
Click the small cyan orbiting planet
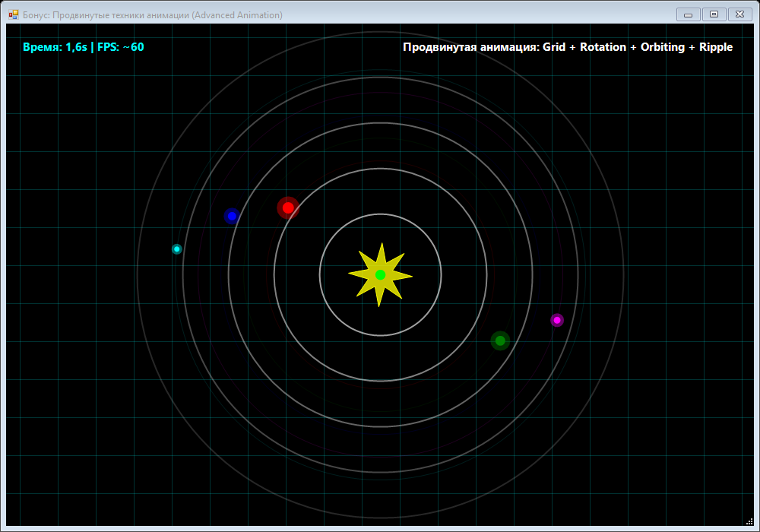tap(177, 249)
